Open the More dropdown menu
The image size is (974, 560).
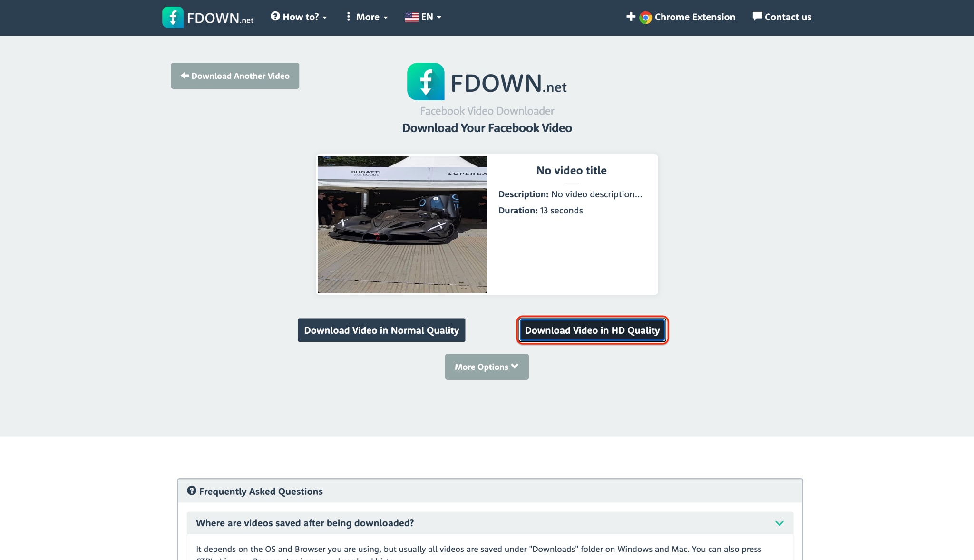click(367, 17)
